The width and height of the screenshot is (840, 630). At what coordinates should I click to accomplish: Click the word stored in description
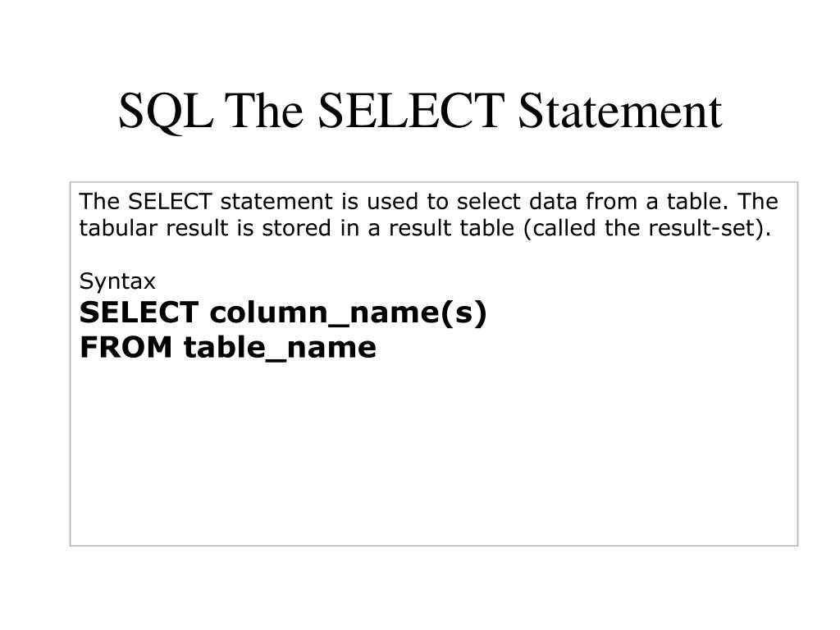point(296,228)
